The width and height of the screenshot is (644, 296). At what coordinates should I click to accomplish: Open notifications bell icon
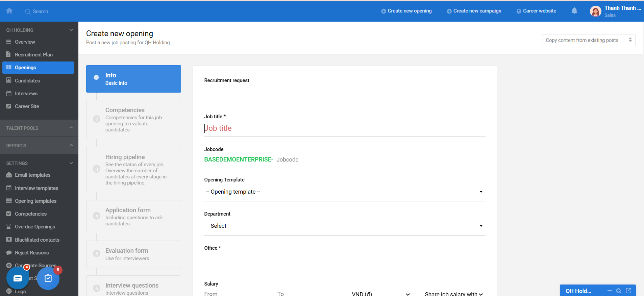[574, 11]
